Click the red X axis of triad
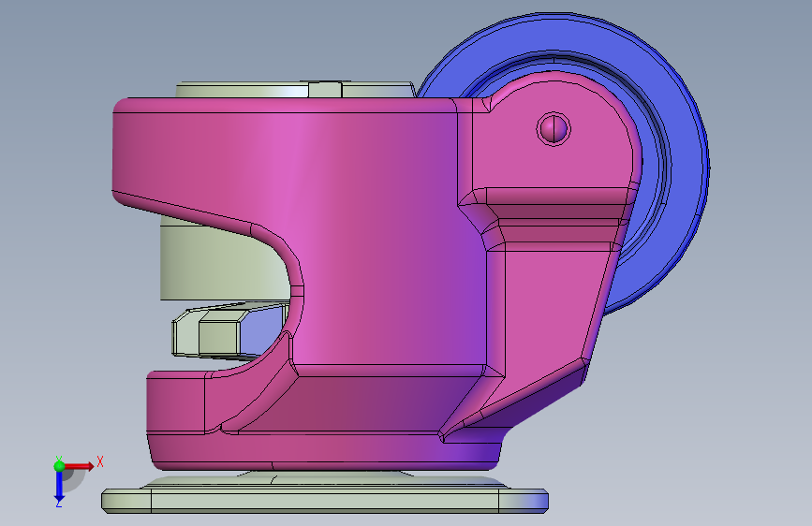The height and width of the screenshot is (526, 812). (x=81, y=466)
